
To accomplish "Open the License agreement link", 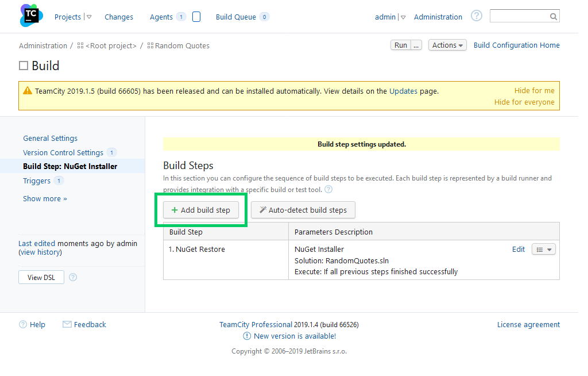I will (x=528, y=324).
